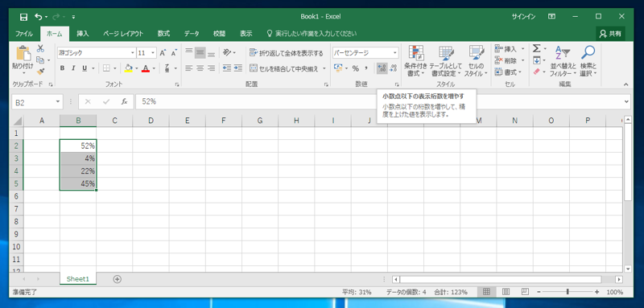
Task: Align cell text left
Action: [x=189, y=68]
